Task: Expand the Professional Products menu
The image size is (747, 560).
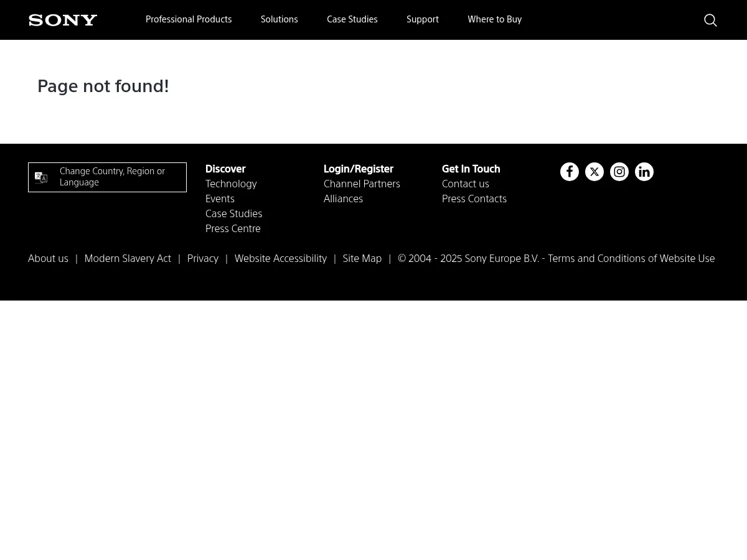Action: (x=189, y=19)
